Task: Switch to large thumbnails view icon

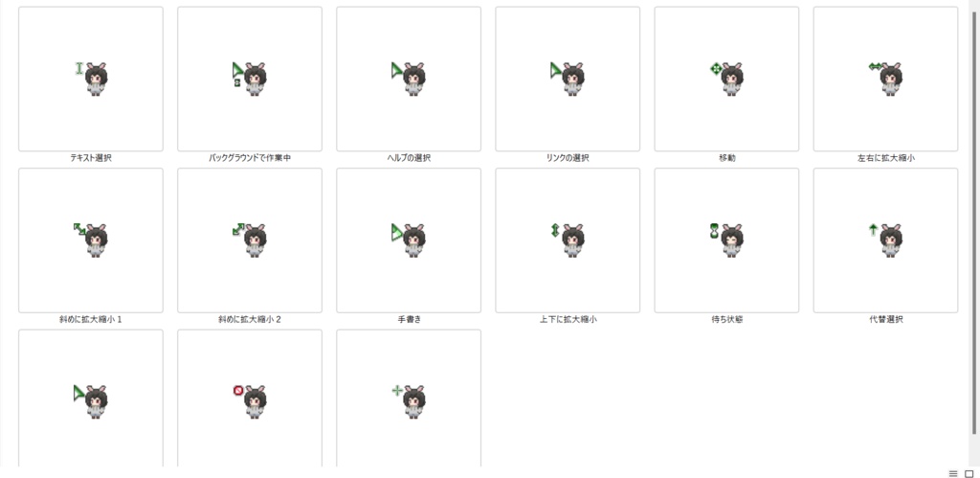Action: click(969, 473)
